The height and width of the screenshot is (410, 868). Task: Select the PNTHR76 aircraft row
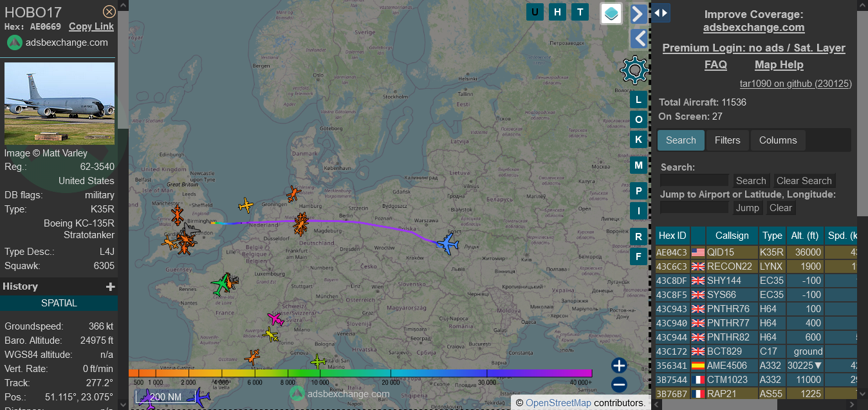point(756,309)
